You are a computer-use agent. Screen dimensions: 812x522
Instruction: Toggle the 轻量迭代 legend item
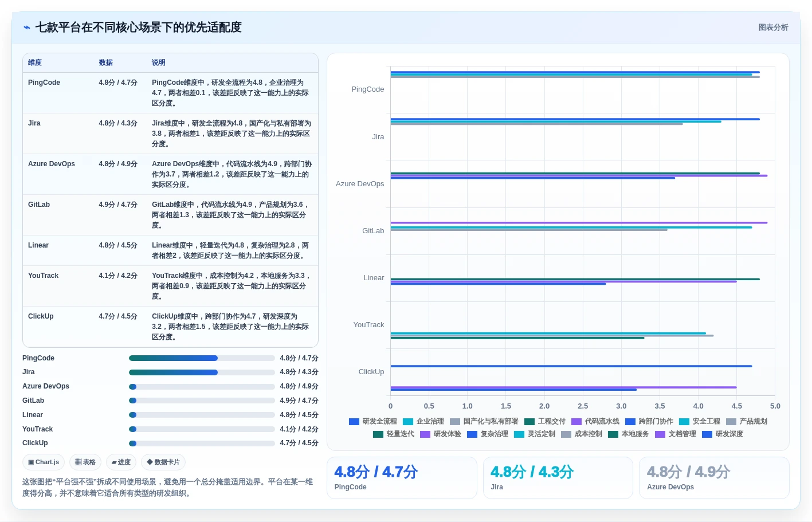pos(394,434)
